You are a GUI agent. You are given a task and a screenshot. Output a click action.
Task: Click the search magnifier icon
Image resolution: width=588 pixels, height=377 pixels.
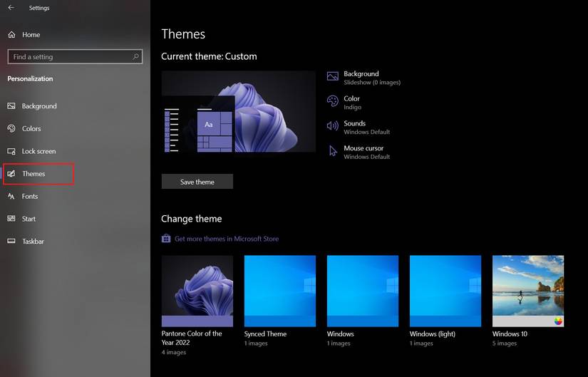[135, 56]
